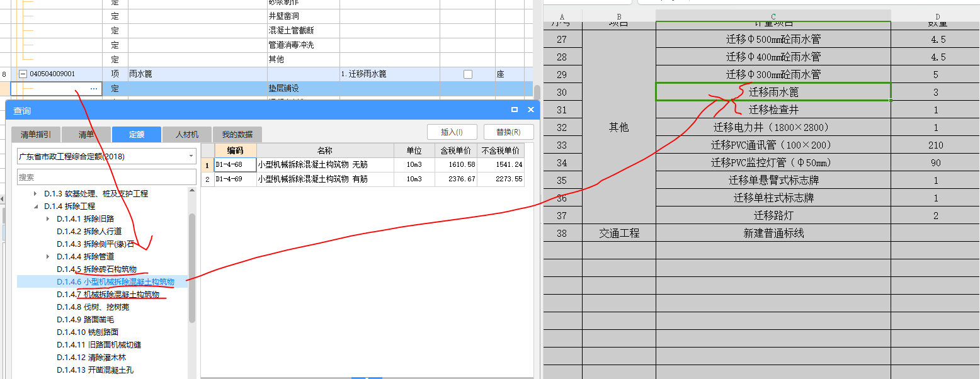980x379 pixels.
Task: Click the 2273.55 price cell
Action: click(x=501, y=179)
